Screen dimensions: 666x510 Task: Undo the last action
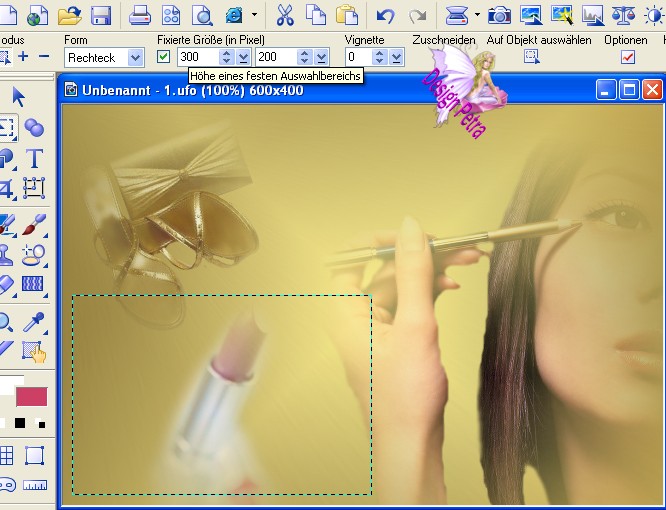tap(386, 16)
